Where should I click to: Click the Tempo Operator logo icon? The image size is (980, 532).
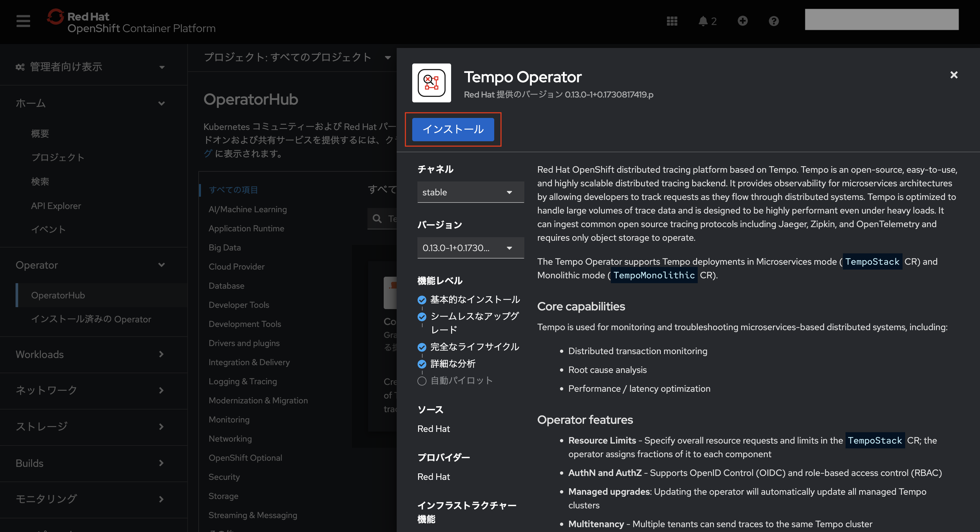point(431,83)
